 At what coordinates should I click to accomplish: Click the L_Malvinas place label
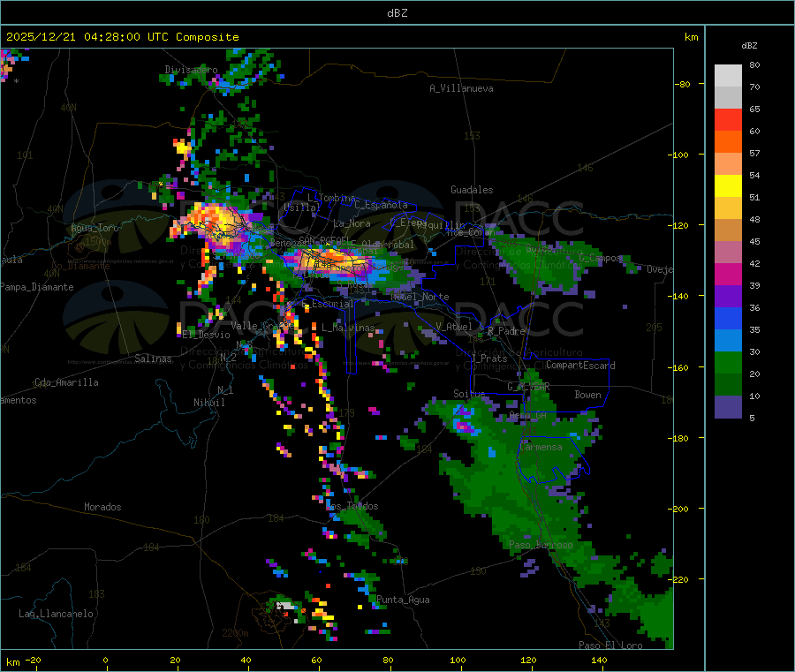pyautogui.click(x=348, y=328)
